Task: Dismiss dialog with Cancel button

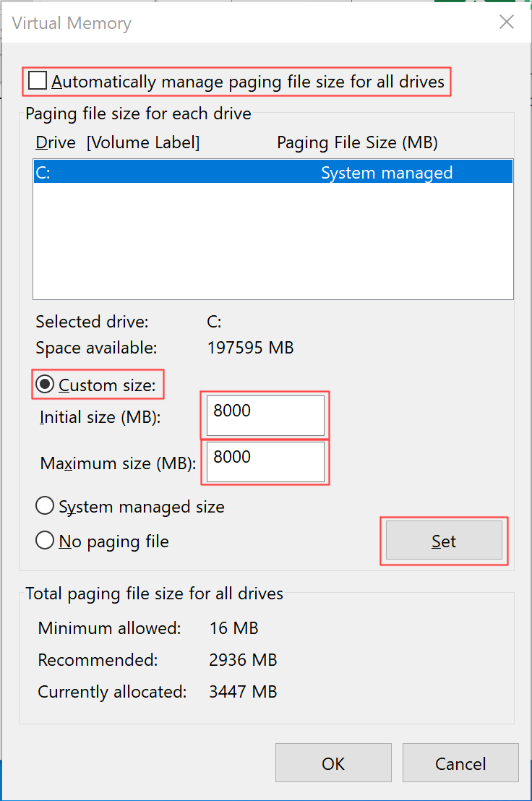Action: tap(460, 763)
